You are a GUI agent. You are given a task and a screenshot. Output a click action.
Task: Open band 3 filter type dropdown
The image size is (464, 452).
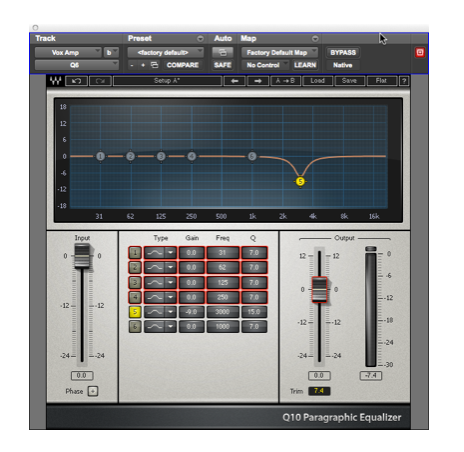[171, 282]
